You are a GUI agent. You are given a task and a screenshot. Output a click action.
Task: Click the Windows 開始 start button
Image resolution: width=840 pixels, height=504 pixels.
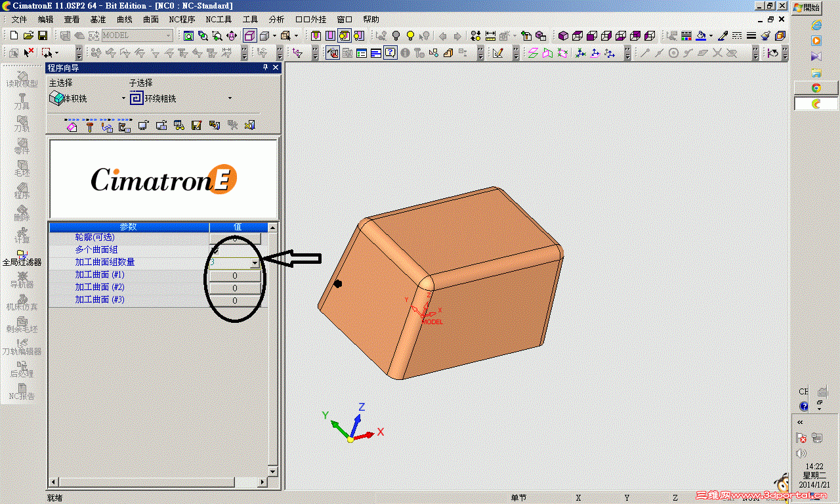807,8
